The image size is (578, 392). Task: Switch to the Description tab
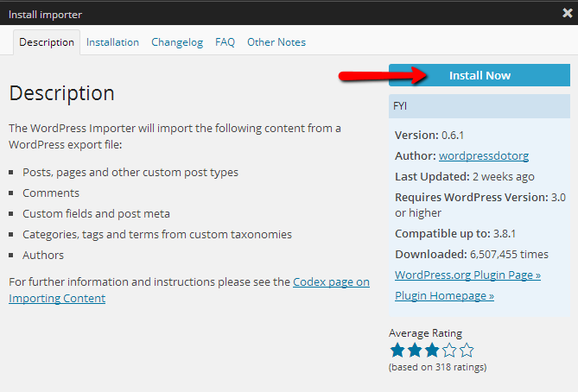[x=47, y=42]
